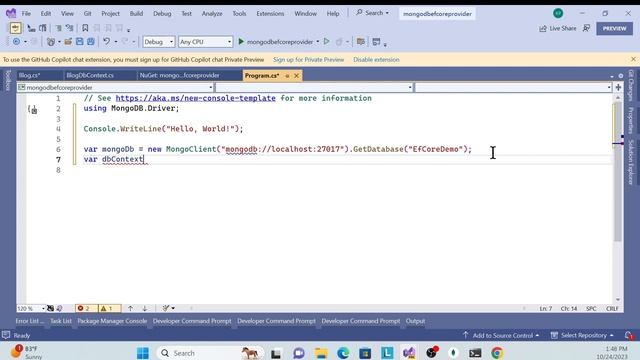Image resolution: width=640 pixels, height=360 pixels.
Task: Start debugging with green play button
Action: click(241, 42)
